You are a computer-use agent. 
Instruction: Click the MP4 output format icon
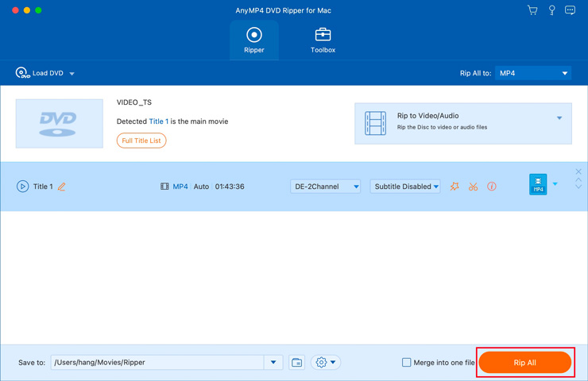[538, 185]
